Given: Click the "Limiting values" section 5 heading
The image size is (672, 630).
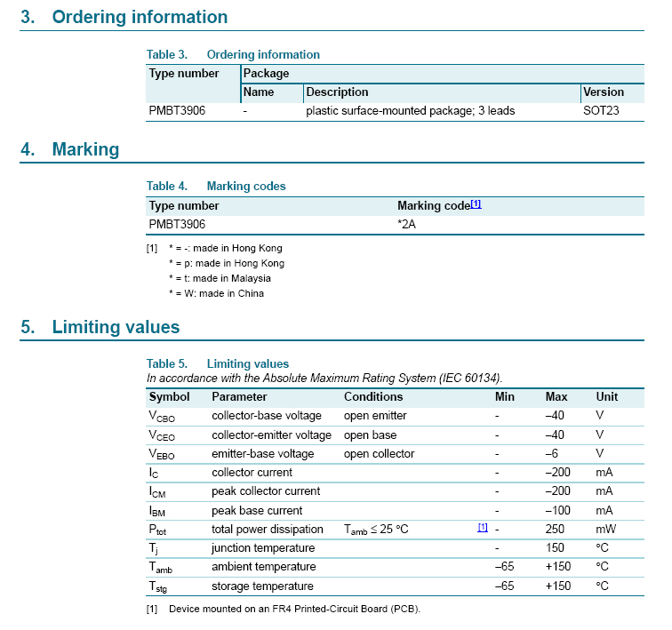Looking at the screenshot, I should coord(116,327).
